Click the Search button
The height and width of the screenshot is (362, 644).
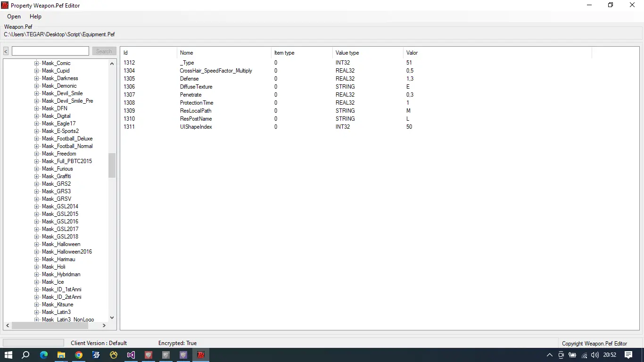104,51
